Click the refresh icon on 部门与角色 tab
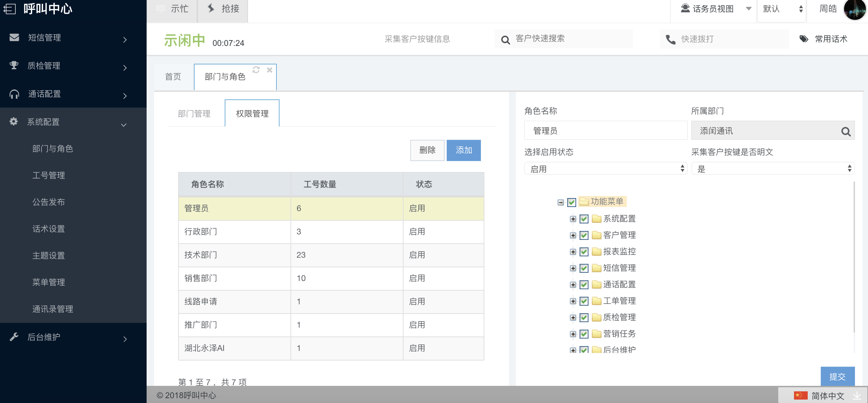 click(x=256, y=70)
